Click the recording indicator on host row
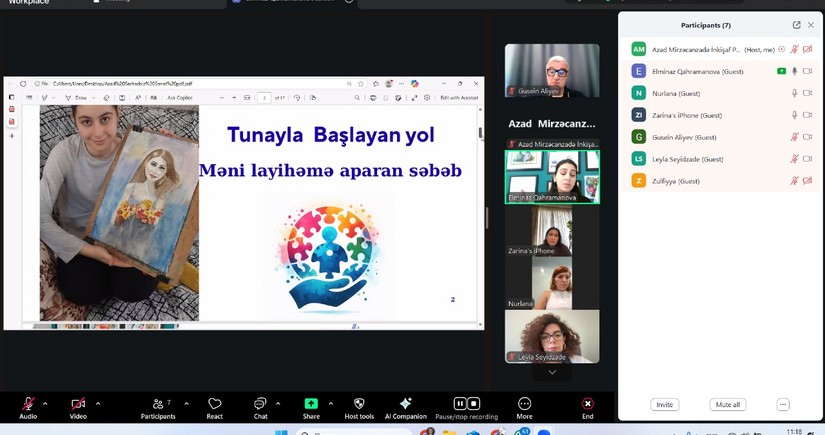 (782, 49)
